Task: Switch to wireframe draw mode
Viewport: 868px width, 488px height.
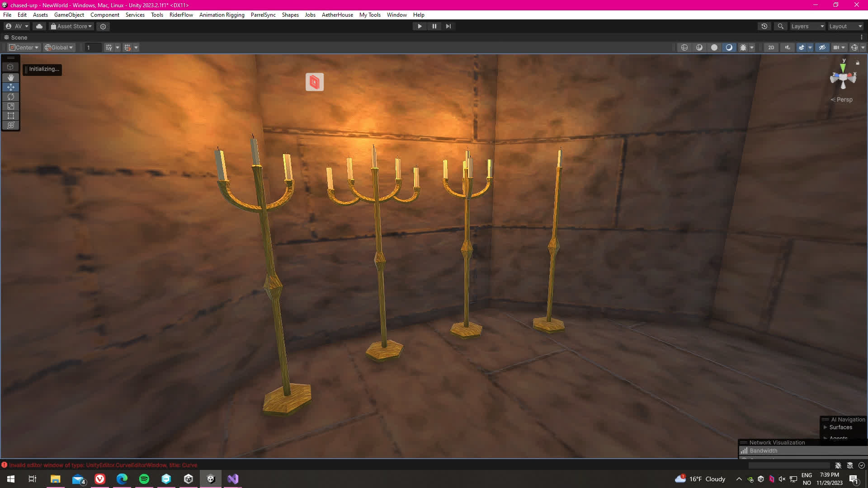Action: coord(684,47)
